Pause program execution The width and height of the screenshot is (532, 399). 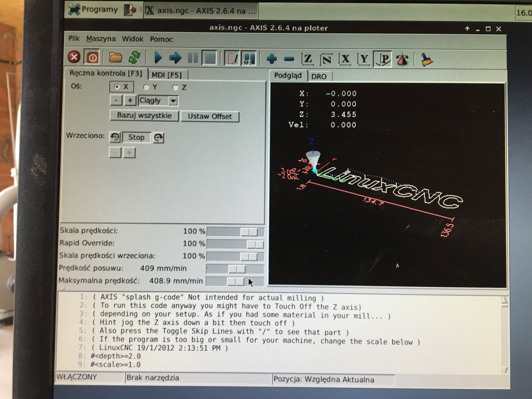pos(193,58)
